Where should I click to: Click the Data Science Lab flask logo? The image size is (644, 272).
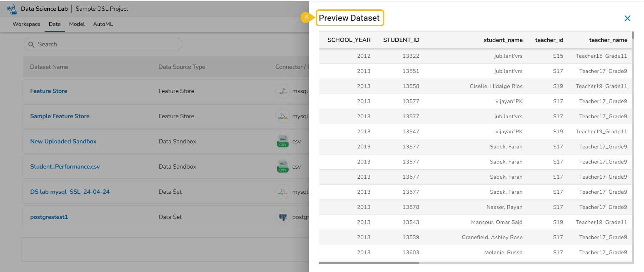pyautogui.click(x=12, y=9)
